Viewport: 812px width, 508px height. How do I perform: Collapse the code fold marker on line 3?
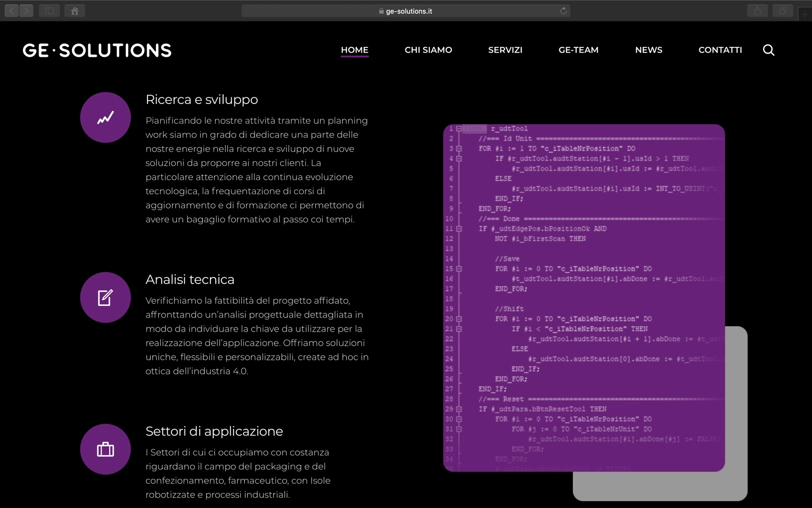(x=459, y=149)
